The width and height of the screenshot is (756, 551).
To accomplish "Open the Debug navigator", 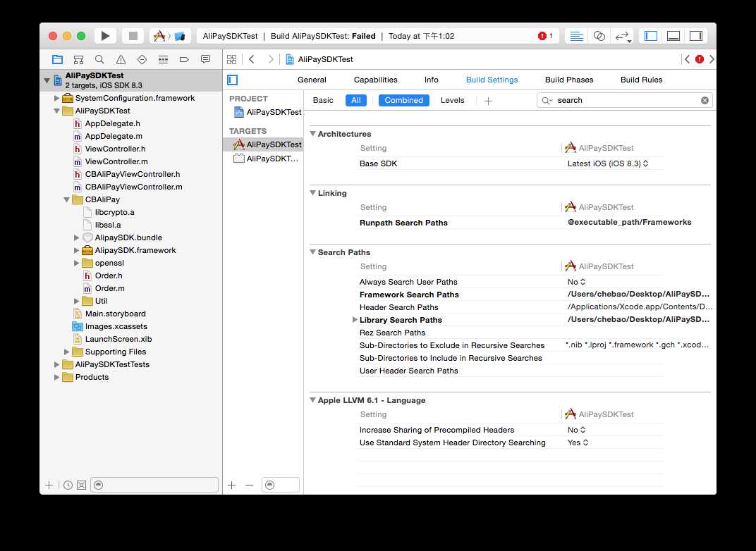I will [163, 59].
